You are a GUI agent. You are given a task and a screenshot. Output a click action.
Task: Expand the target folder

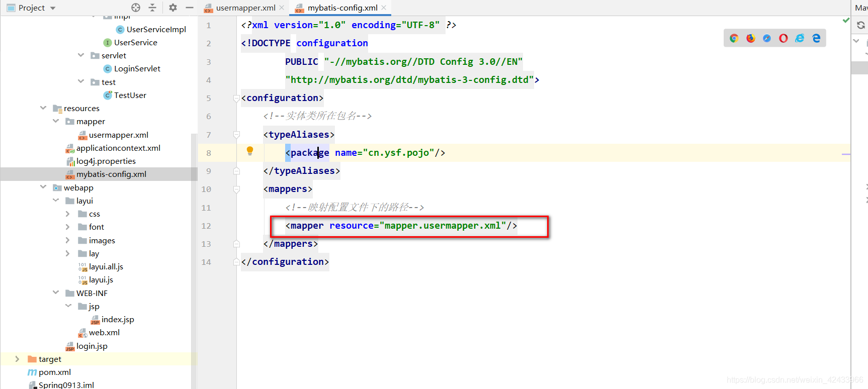coord(18,359)
